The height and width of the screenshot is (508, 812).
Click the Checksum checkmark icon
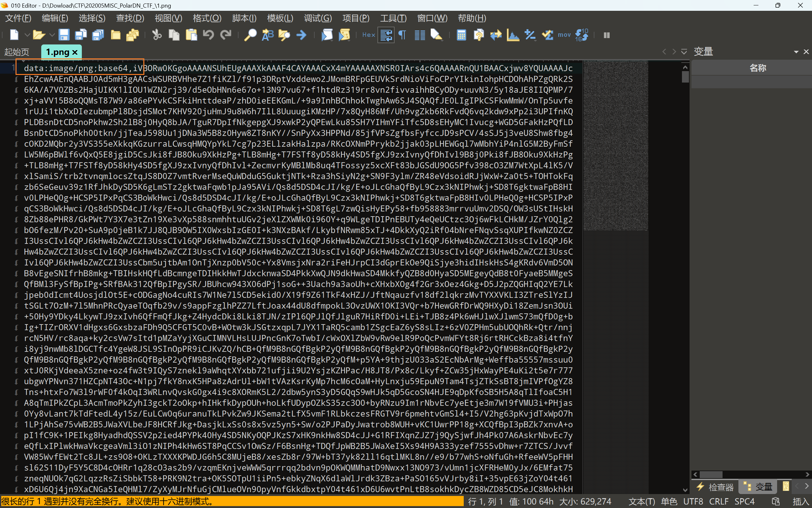pos(547,35)
